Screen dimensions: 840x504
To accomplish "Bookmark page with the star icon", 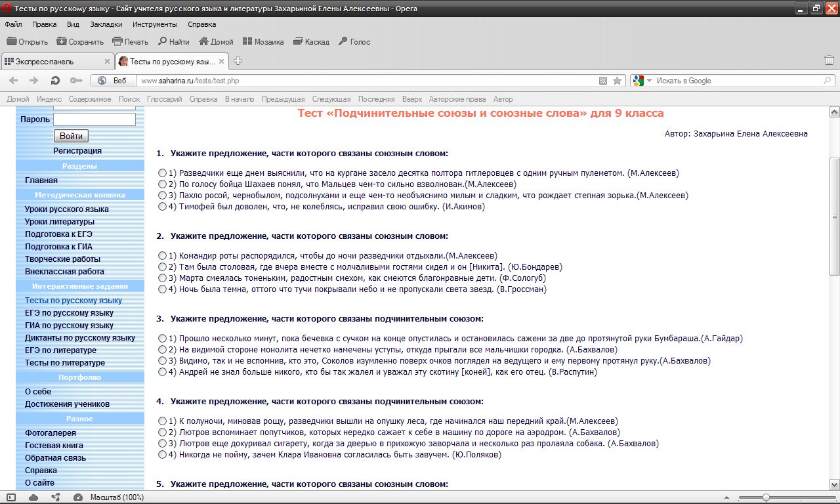I will coord(617,81).
